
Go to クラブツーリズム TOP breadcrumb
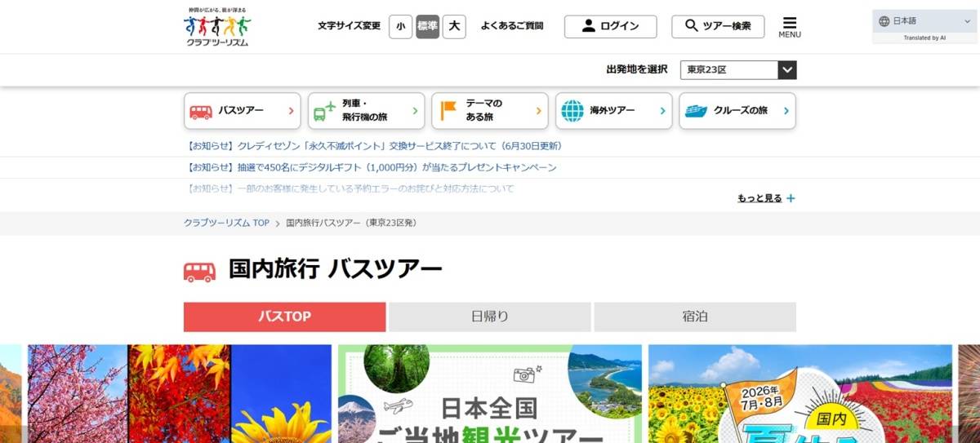coord(226,223)
